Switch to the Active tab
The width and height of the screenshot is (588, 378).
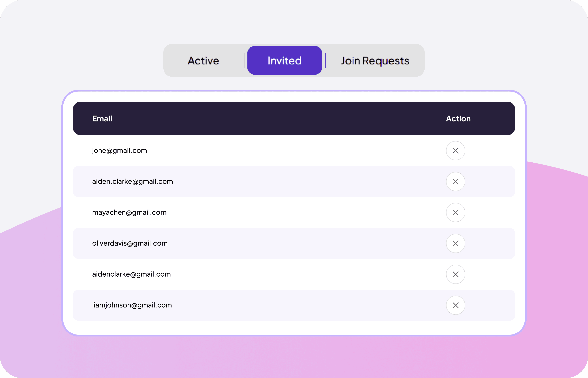point(203,61)
